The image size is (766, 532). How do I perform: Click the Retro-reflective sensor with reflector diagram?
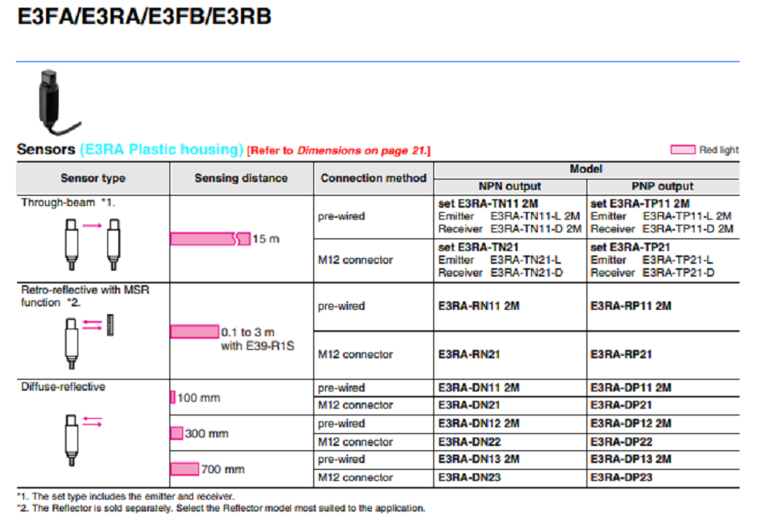[x=89, y=341]
